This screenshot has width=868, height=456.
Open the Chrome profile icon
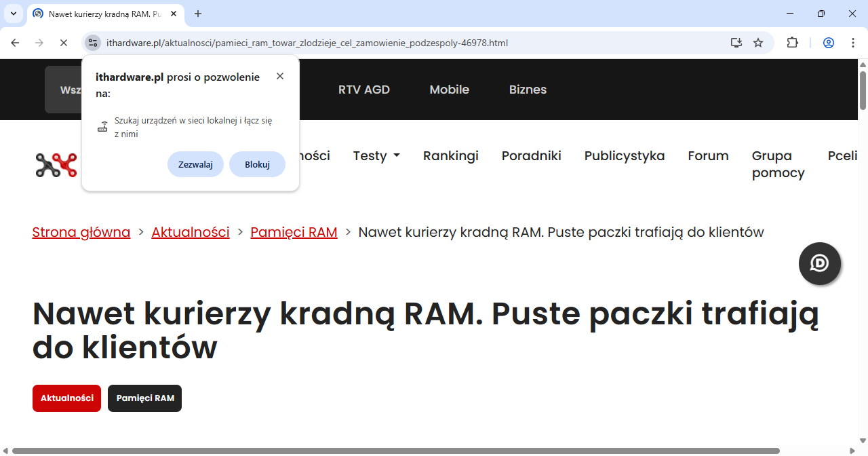(x=828, y=43)
